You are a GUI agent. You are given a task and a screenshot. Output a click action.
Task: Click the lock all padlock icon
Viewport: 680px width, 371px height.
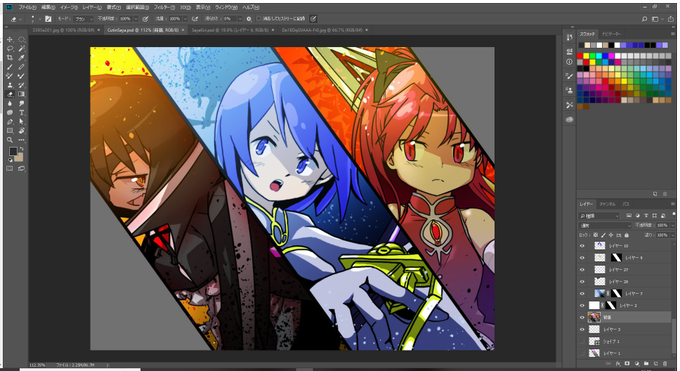[x=626, y=235]
